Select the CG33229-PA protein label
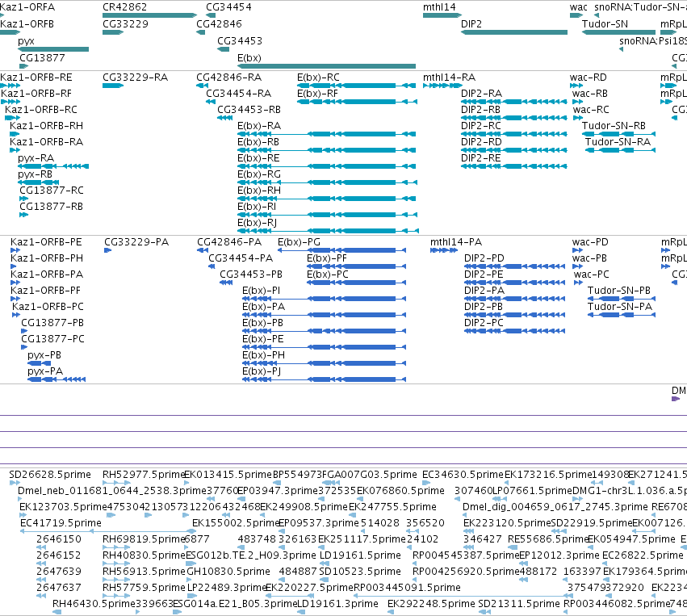The image size is (687, 616). click(136, 242)
